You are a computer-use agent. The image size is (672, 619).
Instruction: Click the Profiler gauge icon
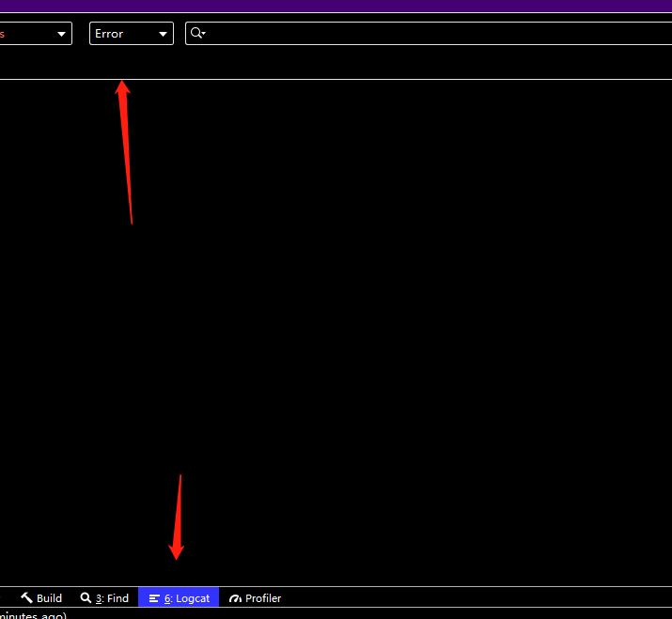point(235,598)
